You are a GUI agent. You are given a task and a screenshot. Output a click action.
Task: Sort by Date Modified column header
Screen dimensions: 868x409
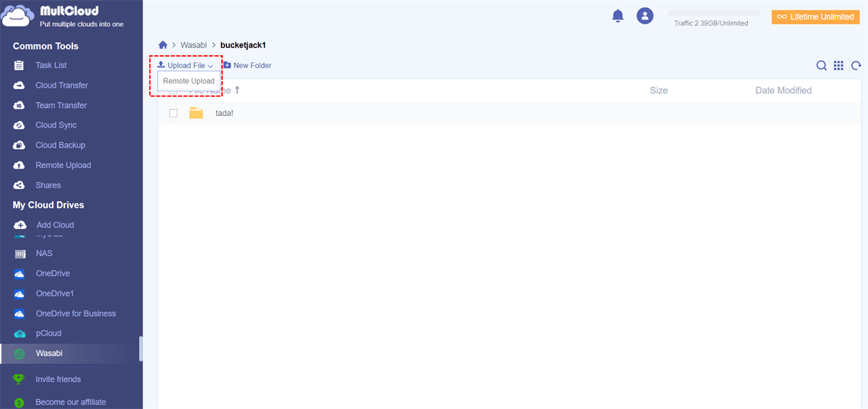[x=783, y=90]
